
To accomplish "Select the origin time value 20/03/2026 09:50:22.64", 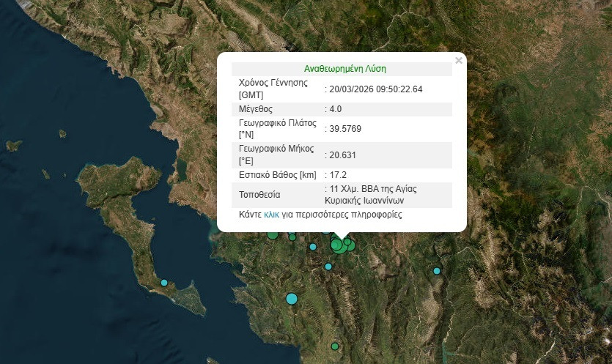I will 376,89.
